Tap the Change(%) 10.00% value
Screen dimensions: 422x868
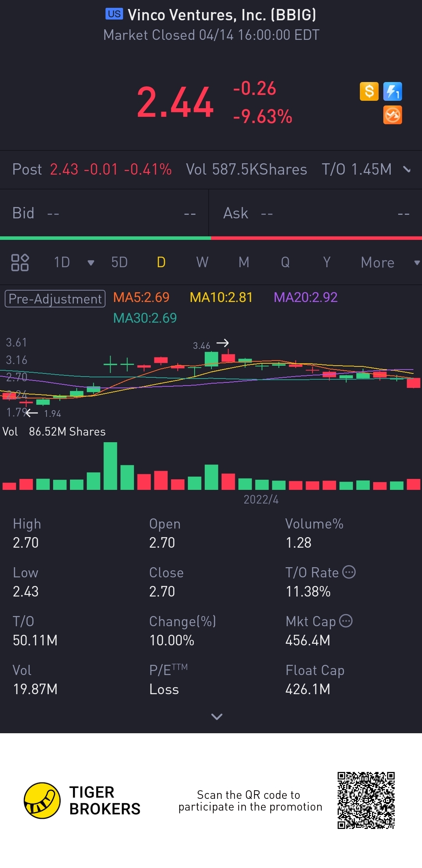click(x=172, y=640)
